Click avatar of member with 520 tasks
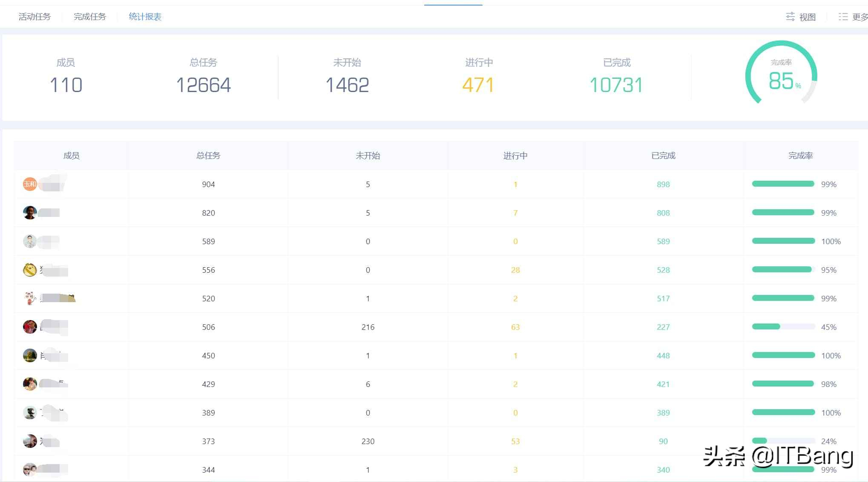The height and width of the screenshot is (482, 868). [30, 298]
